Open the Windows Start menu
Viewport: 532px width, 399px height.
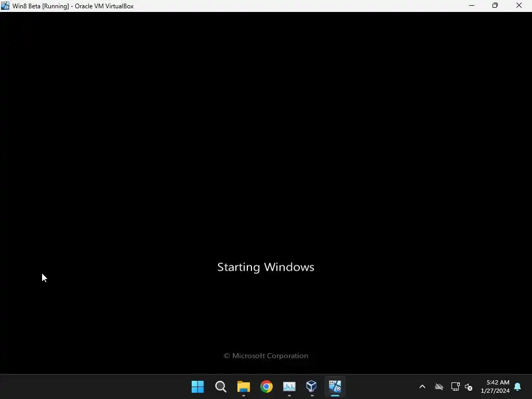197,387
